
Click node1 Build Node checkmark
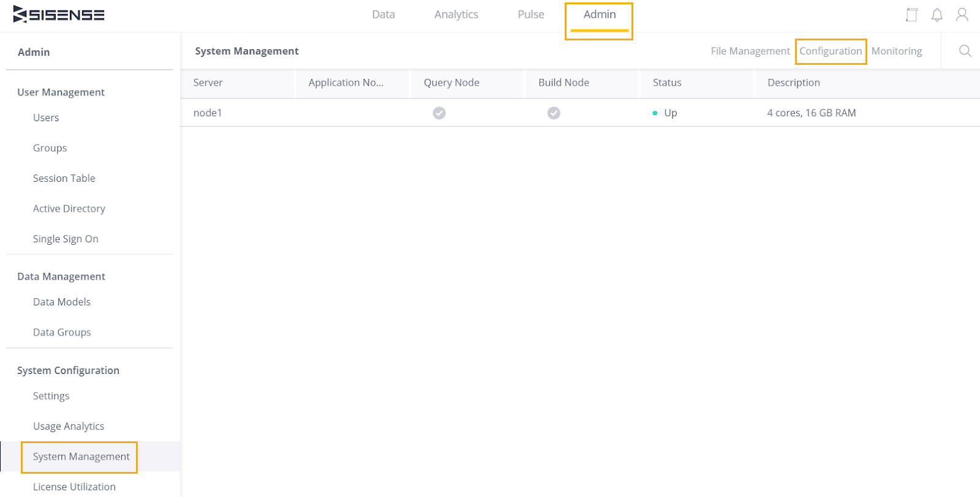554,113
